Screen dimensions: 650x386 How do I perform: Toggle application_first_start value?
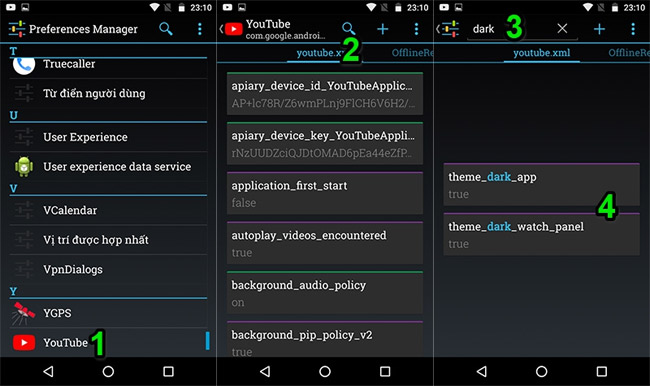325,193
